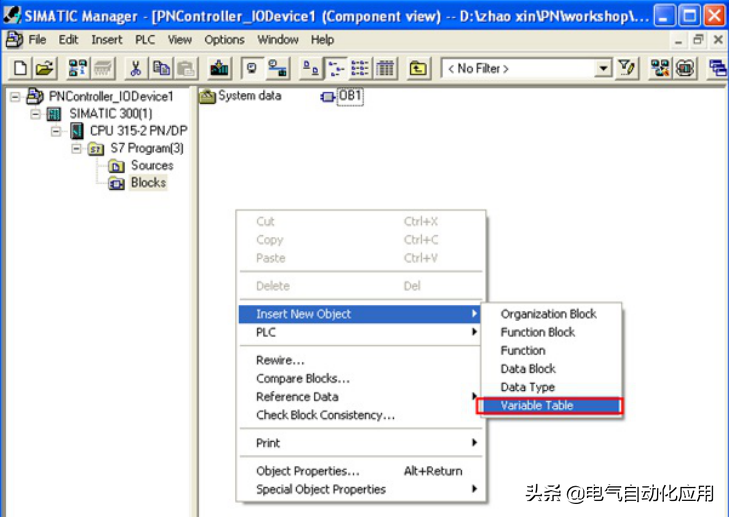Click the S7 Memory Card toolbar icon
This screenshot has height=517, width=729.
103,69
